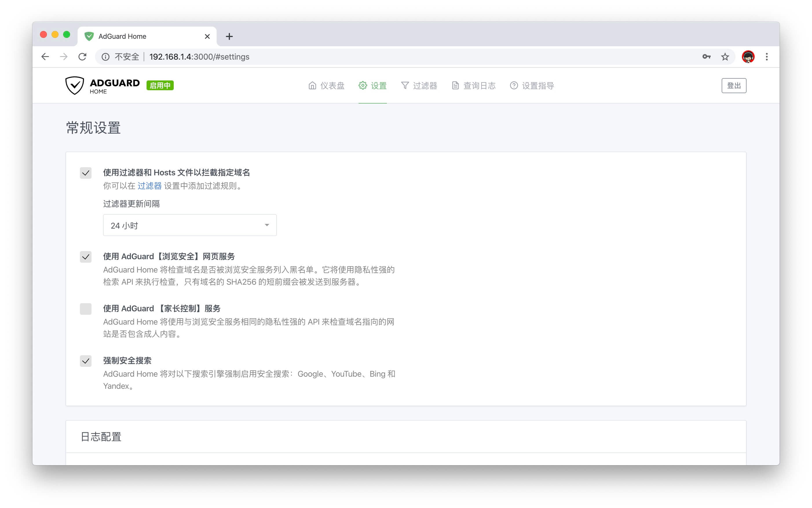Open the Chrome three-dot menu
This screenshot has height=508, width=812.
click(x=767, y=57)
